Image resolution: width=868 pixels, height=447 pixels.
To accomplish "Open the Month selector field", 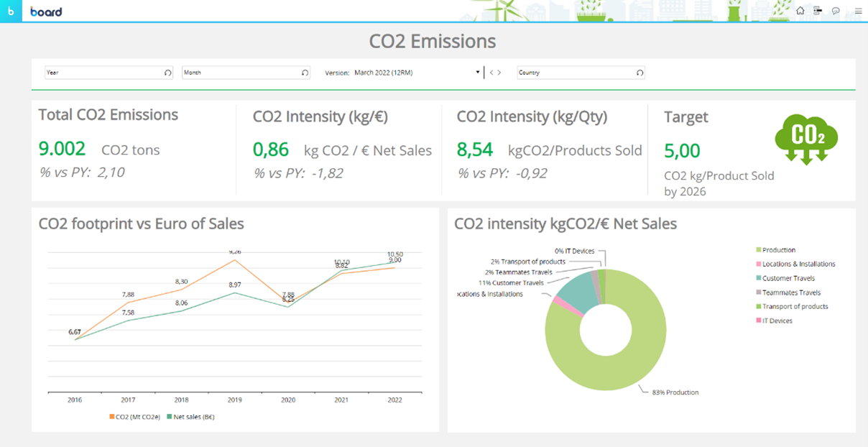I will (x=241, y=73).
